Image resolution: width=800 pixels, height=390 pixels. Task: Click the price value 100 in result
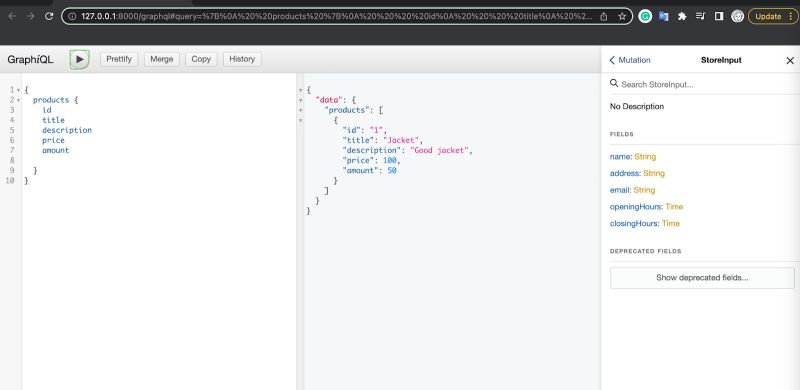point(390,161)
